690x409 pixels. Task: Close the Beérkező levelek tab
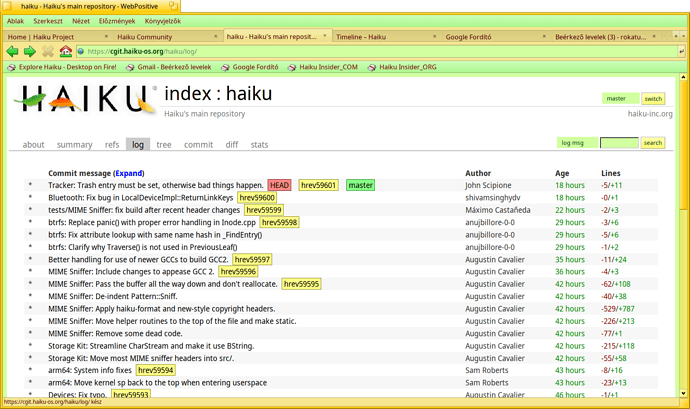click(653, 37)
